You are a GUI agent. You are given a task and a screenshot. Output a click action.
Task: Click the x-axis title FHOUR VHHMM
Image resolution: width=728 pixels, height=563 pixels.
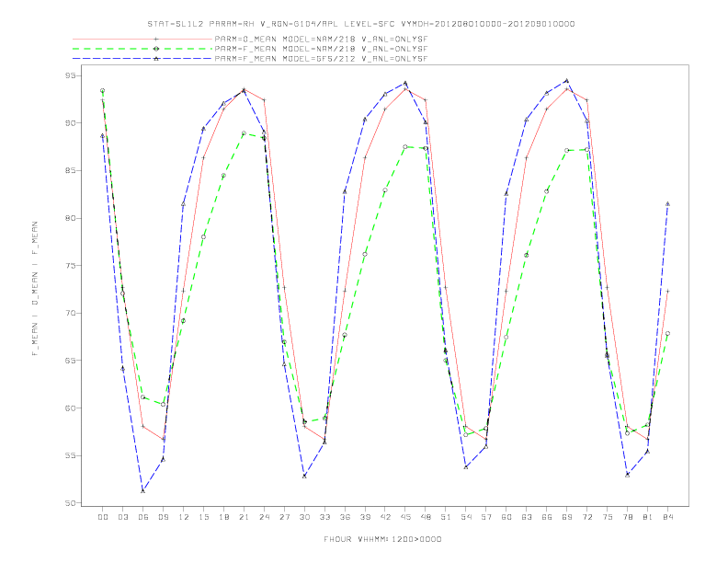[382, 539]
